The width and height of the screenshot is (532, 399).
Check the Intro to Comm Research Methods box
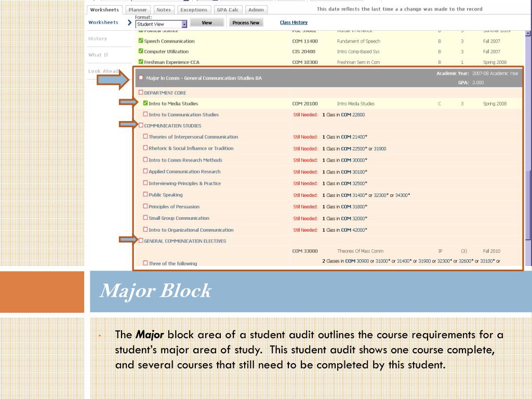point(145,159)
